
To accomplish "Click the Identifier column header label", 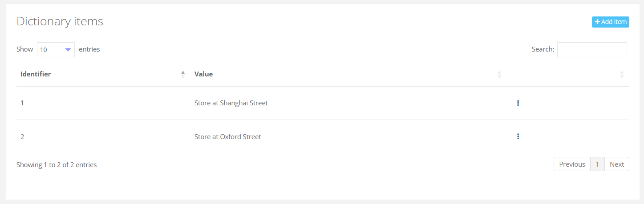I will coord(36,74).
